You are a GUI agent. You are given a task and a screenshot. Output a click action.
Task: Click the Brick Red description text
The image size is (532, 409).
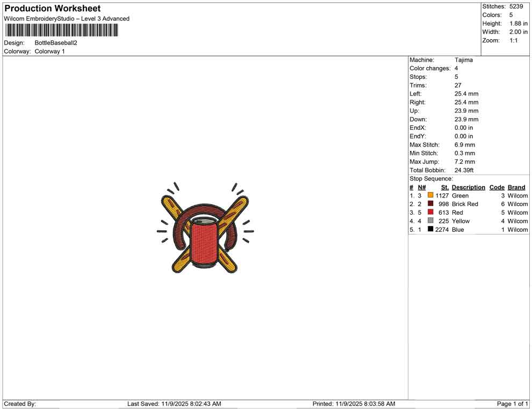point(465,204)
